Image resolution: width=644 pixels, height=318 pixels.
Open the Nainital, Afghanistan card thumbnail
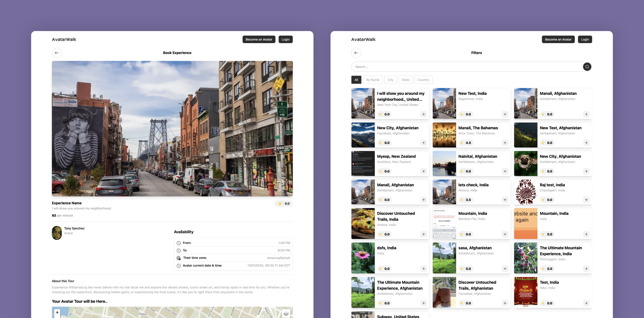click(444, 163)
